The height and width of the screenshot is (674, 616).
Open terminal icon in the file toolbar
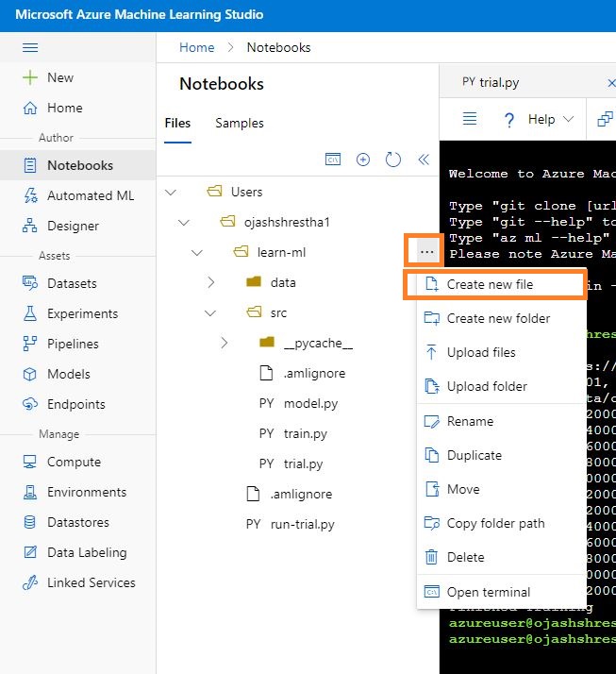pos(333,160)
